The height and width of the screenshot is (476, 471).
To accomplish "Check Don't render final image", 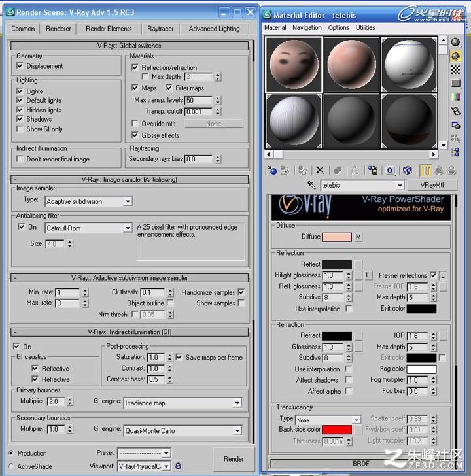I will 20,159.
